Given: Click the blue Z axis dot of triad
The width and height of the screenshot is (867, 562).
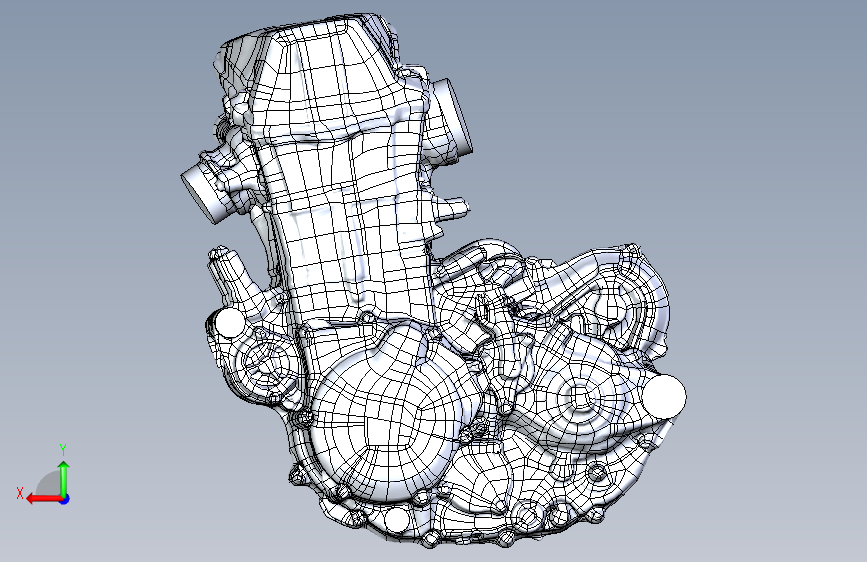Looking at the screenshot, I should click(65, 499).
